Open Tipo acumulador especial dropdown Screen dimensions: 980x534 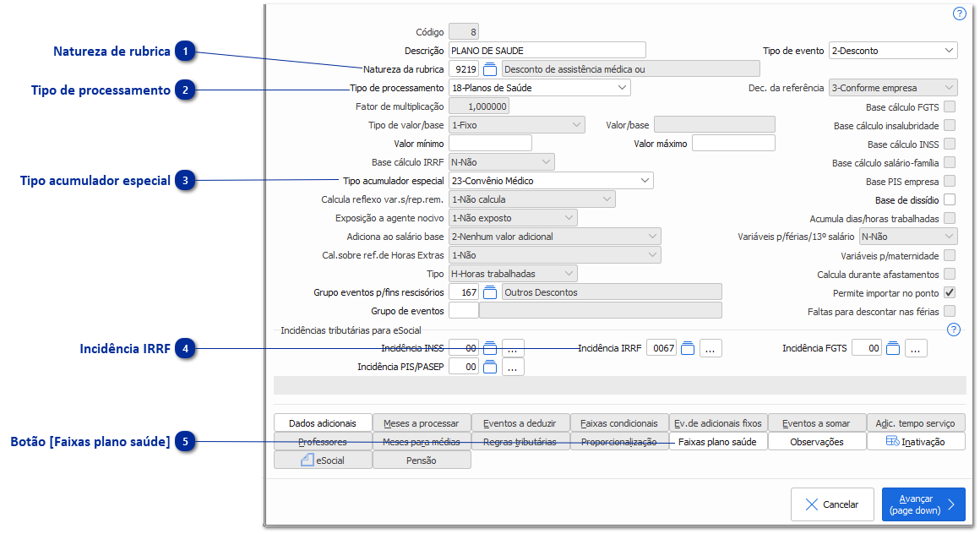point(551,181)
